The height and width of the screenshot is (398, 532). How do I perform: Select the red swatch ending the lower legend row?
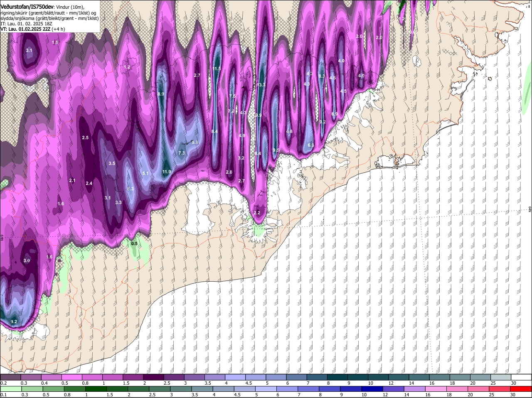click(521, 389)
